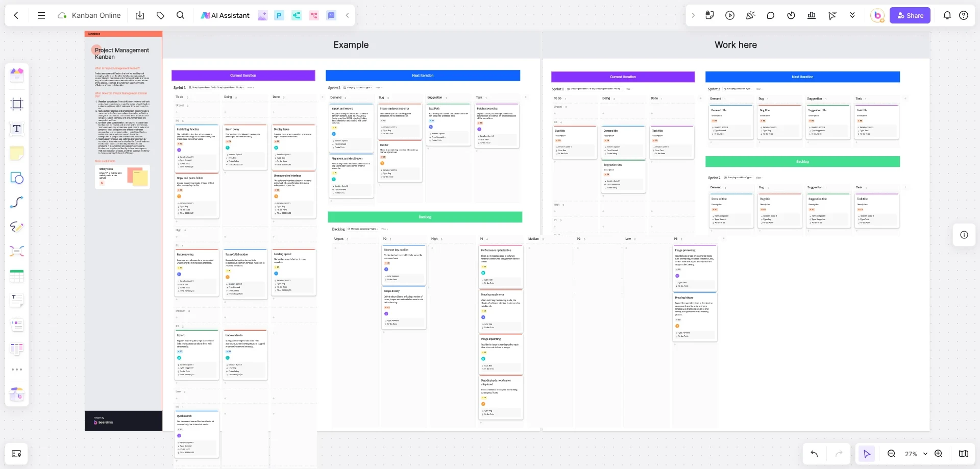
Task: Open notifications bell
Action: (x=947, y=15)
